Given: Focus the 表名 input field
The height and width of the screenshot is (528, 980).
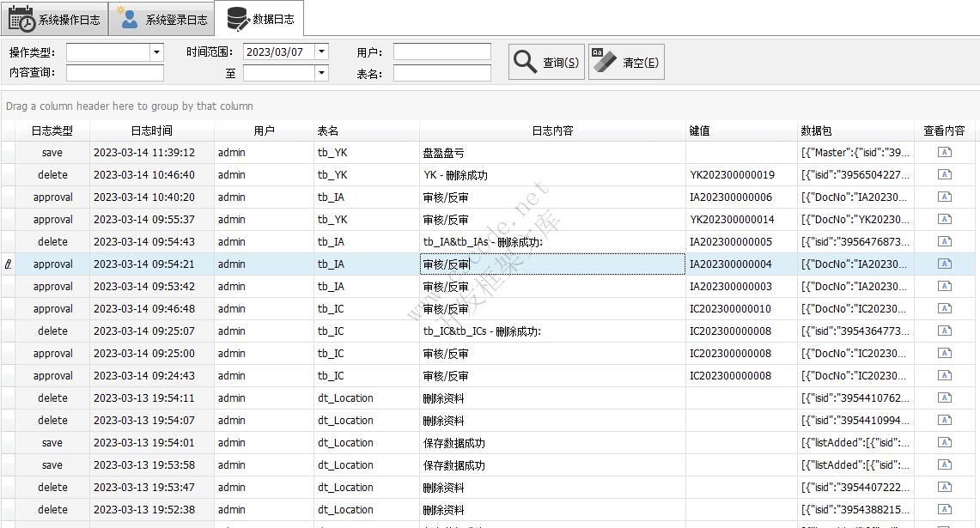Looking at the screenshot, I should coord(441,73).
